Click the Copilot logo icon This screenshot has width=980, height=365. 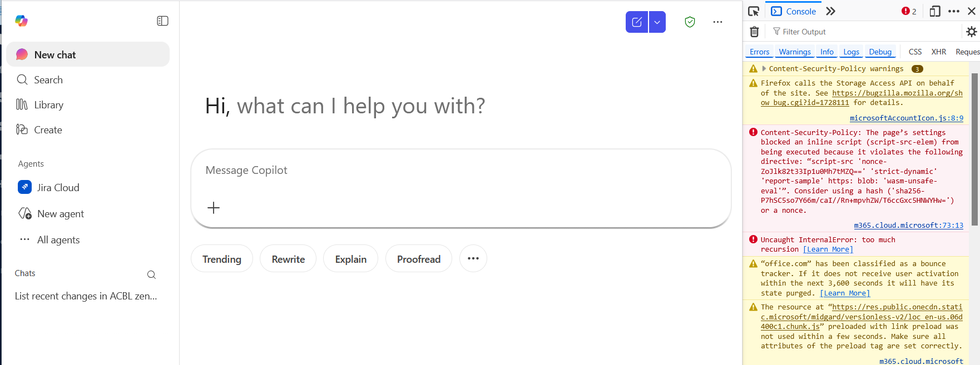coord(22,21)
